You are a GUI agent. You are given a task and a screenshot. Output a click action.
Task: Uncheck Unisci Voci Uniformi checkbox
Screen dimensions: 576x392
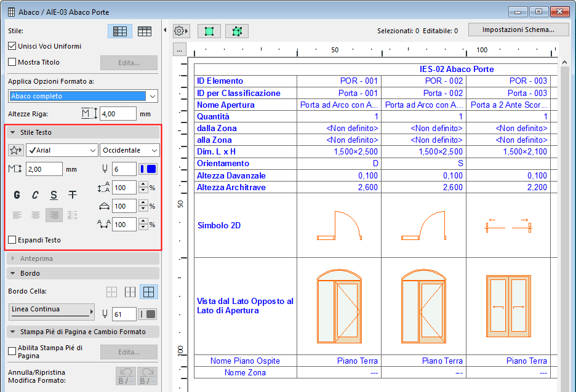(x=12, y=46)
